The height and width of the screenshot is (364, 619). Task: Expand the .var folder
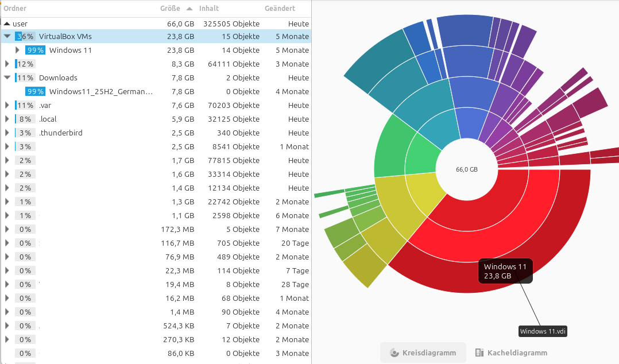tap(7, 106)
